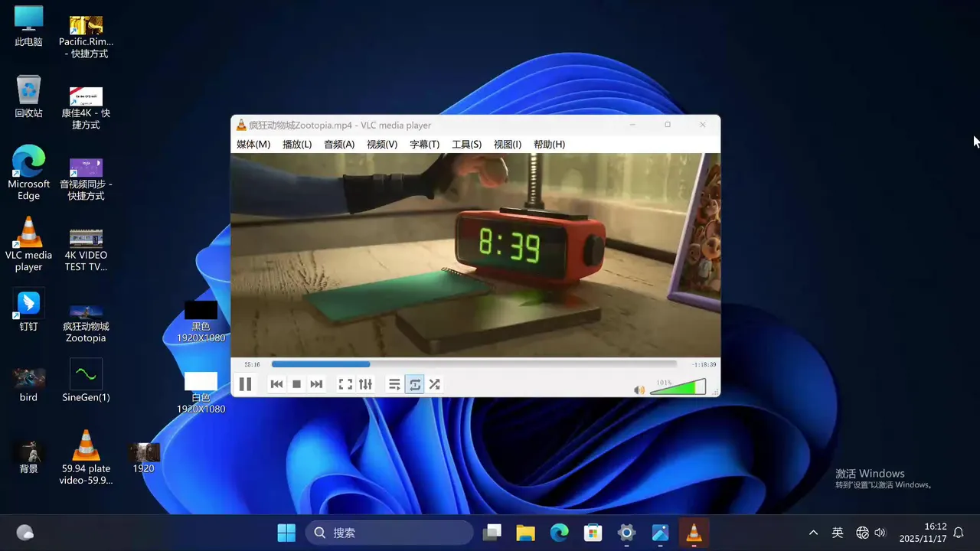Open the 媒体(M) menu

253,144
